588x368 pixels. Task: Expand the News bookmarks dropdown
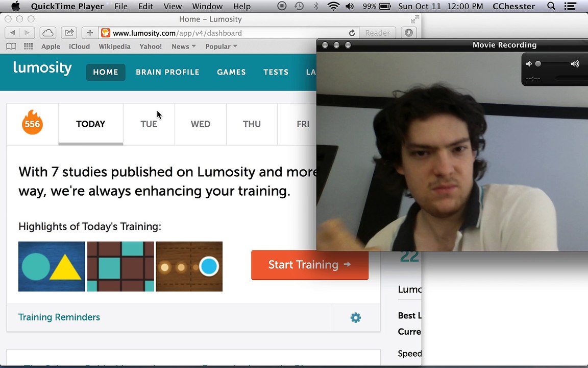pos(184,47)
